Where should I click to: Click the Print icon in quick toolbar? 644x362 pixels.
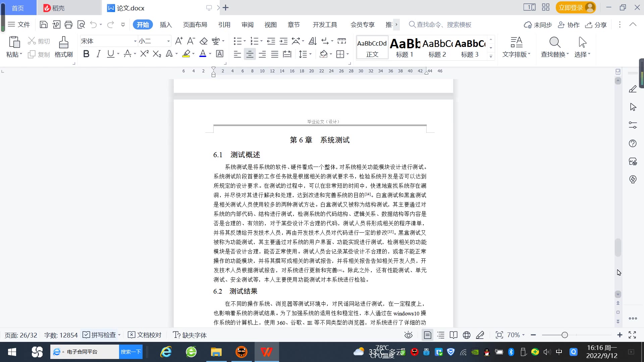click(68, 24)
